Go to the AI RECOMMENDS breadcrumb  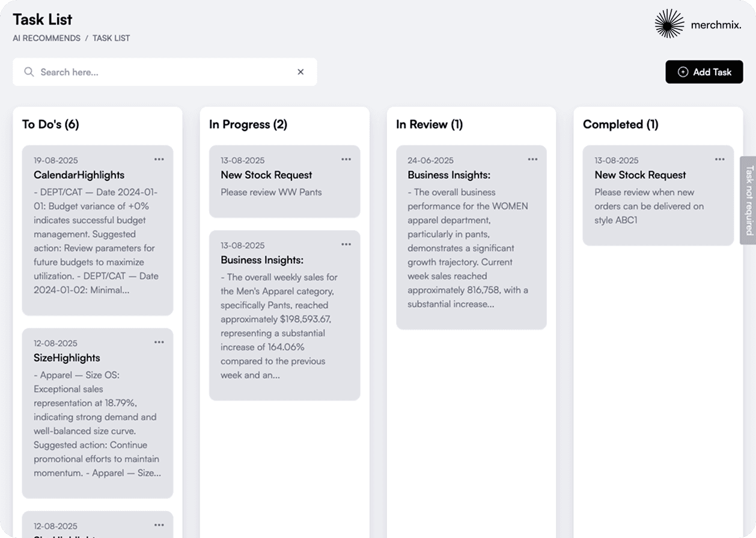pyautogui.click(x=46, y=38)
